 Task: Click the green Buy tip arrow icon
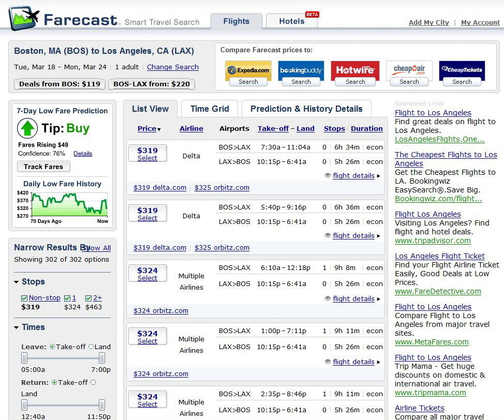(x=27, y=128)
